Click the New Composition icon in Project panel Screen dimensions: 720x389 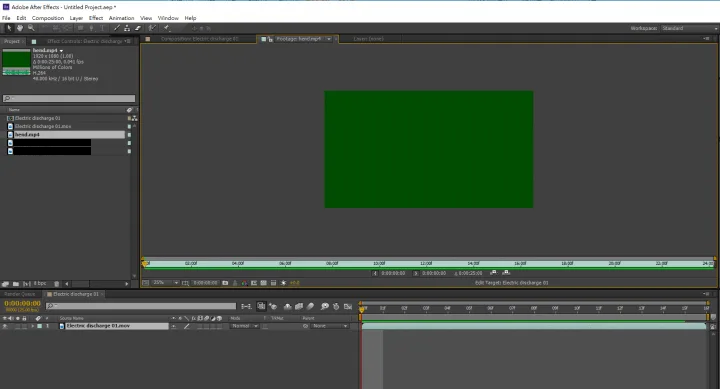(x=27, y=284)
